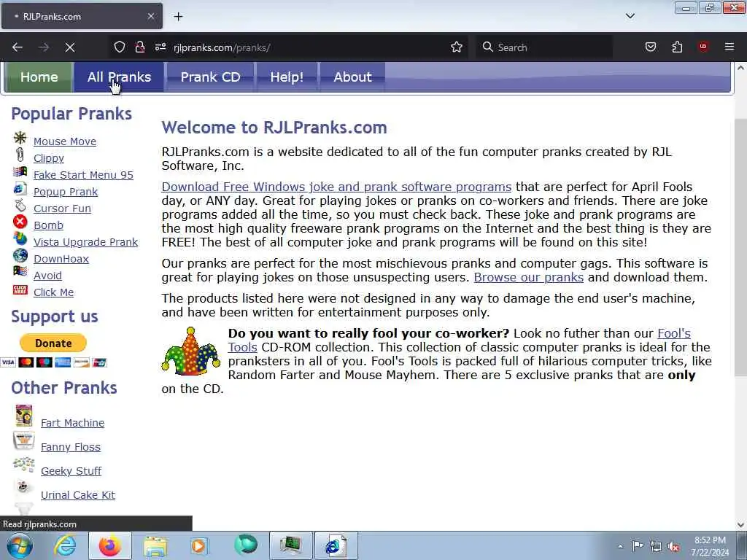747x560 pixels.
Task: Stop loading the page with the X button
Action: click(69, 47)
